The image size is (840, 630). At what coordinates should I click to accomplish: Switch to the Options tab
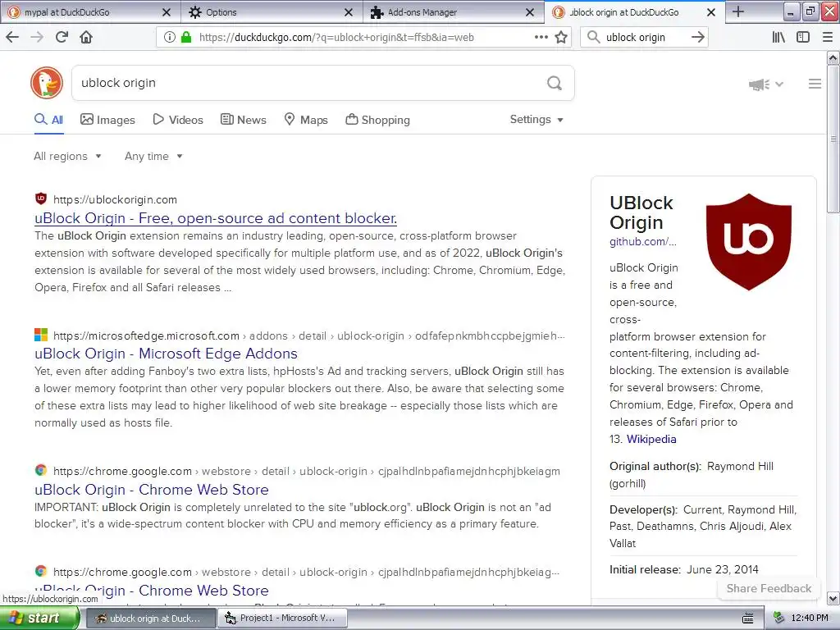[272, 11]
